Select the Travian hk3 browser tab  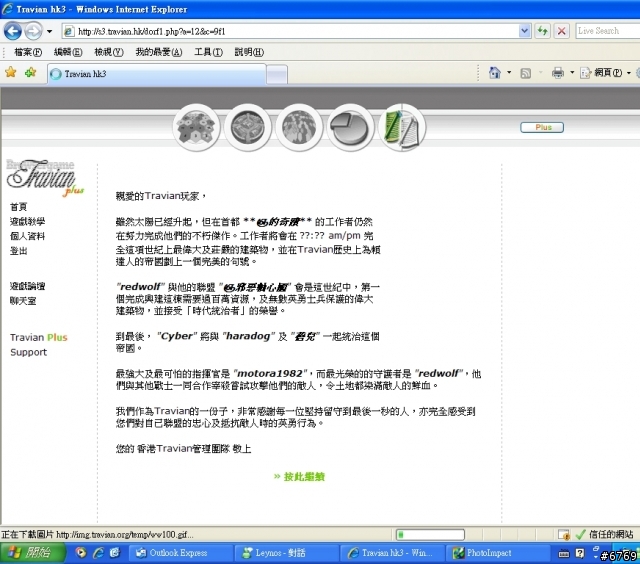coord(157,74)
